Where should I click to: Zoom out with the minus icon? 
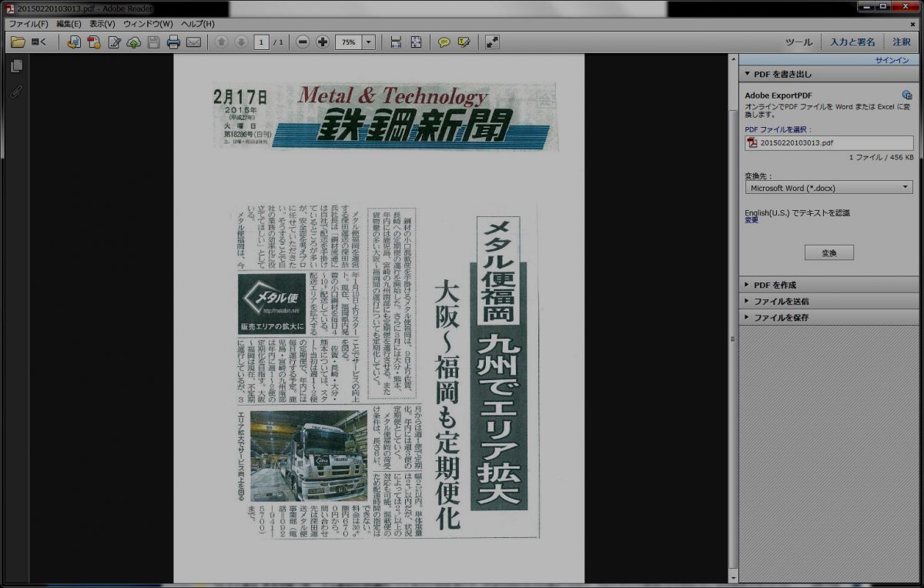pyautogui.click(x=303, y=42)
